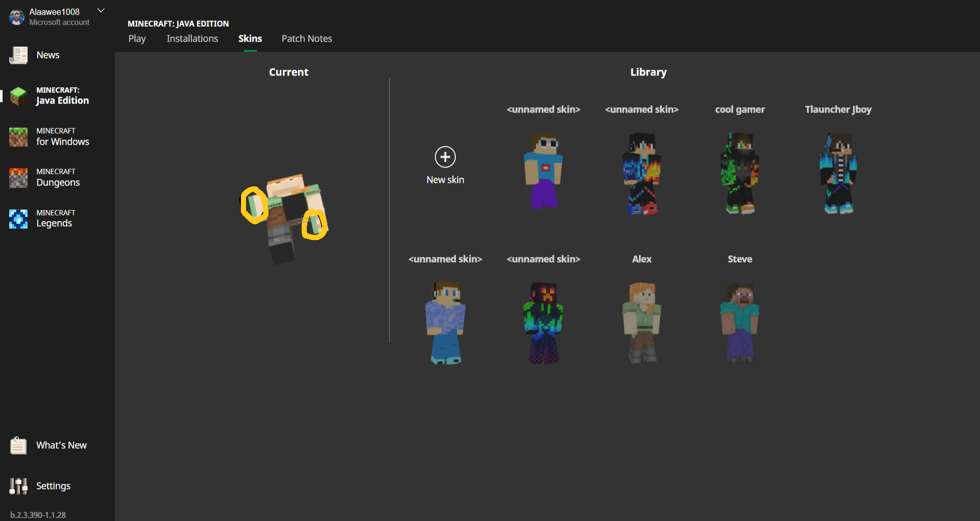Click the New skin plus icon

tap(445, 157)
